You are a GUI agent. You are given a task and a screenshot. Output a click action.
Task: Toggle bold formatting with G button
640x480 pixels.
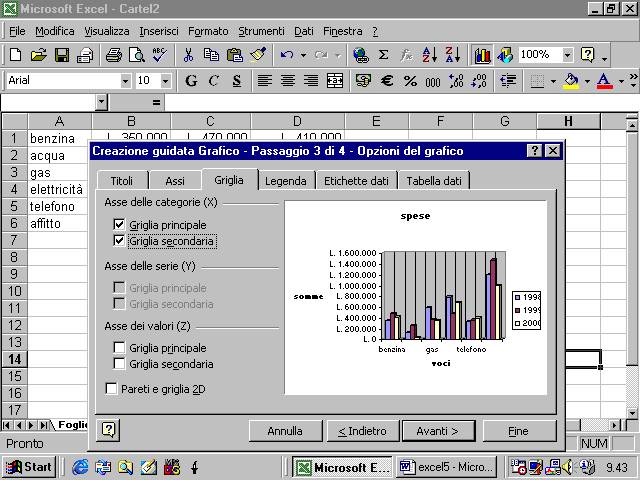point(190,81)
